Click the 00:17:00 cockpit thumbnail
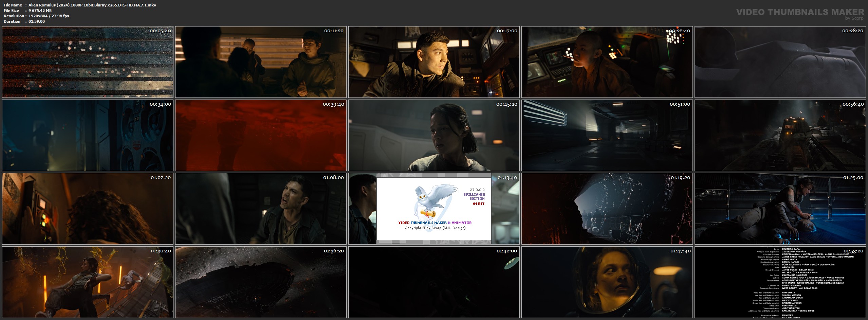This screenshot has height=320, width=868. [x=434, y=62]
